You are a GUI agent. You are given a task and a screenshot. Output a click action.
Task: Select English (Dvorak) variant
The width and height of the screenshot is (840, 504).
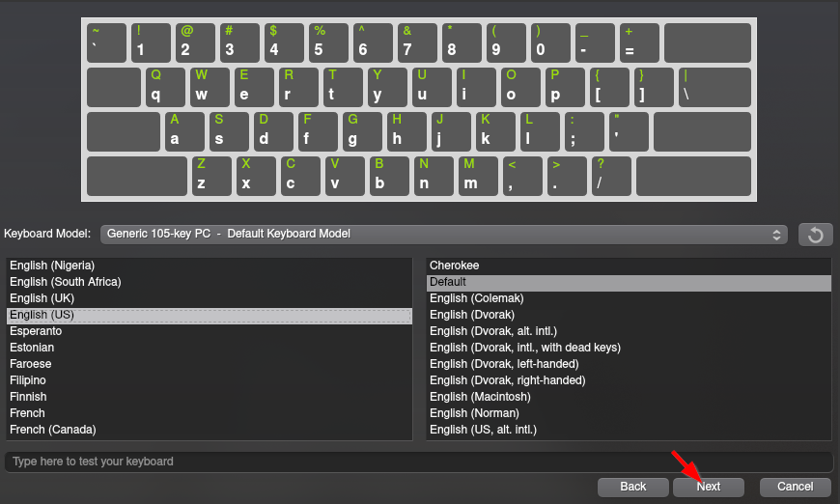coord(629,315)
